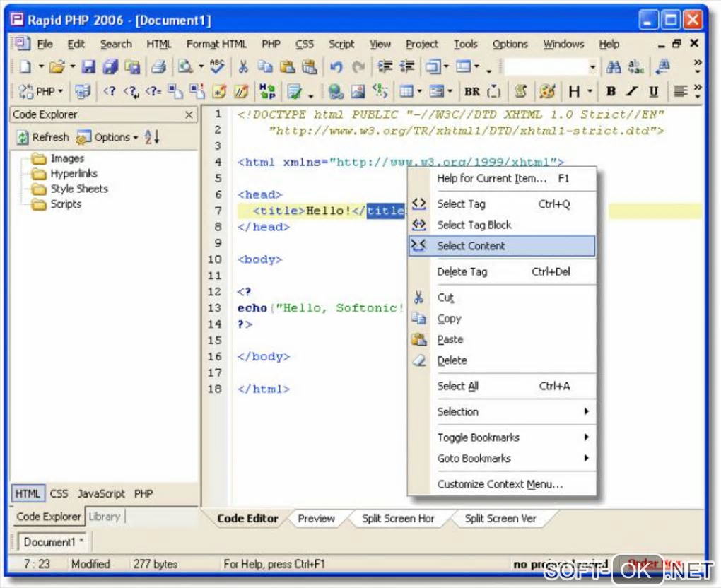Expand the heading H dropdown arrow

[x=590, y=91]
